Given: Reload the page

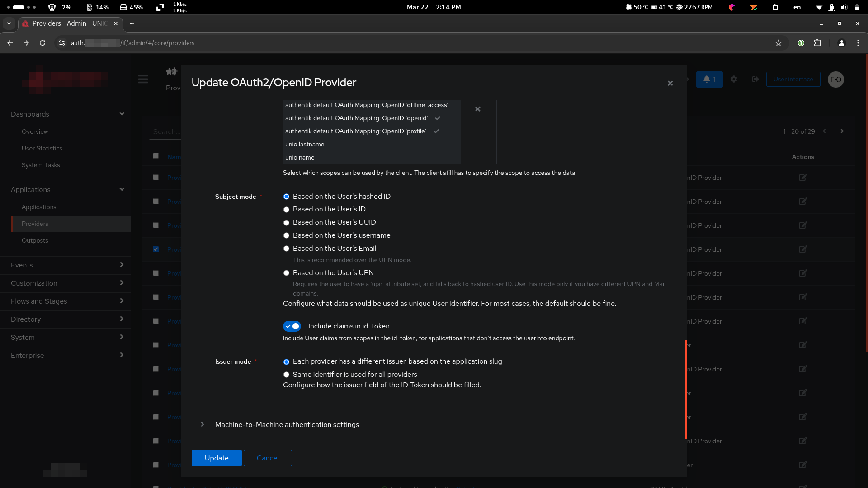Looking at the screenshot, I should 42,43.
